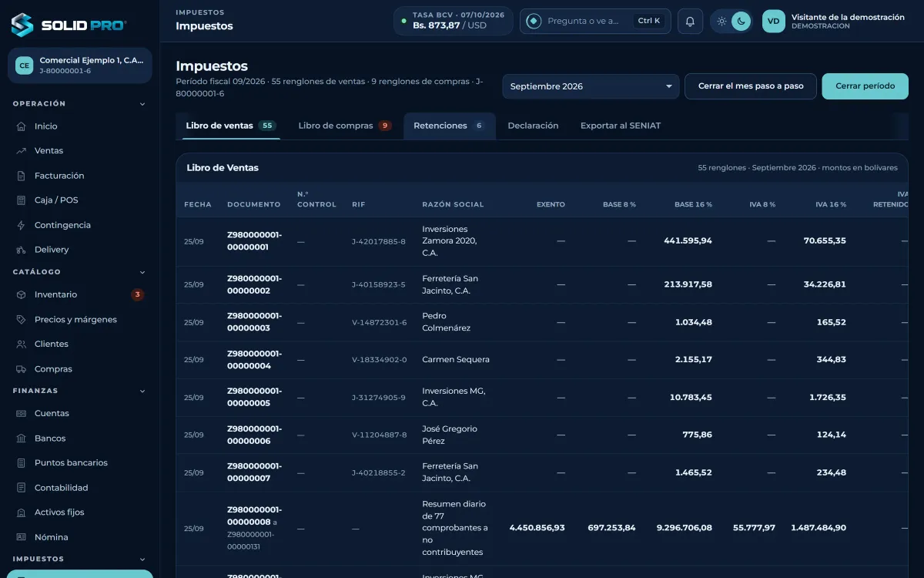Open the Septiembre 2026 period dropdown
Screen dimensions: 924x578
pos(591,86)
